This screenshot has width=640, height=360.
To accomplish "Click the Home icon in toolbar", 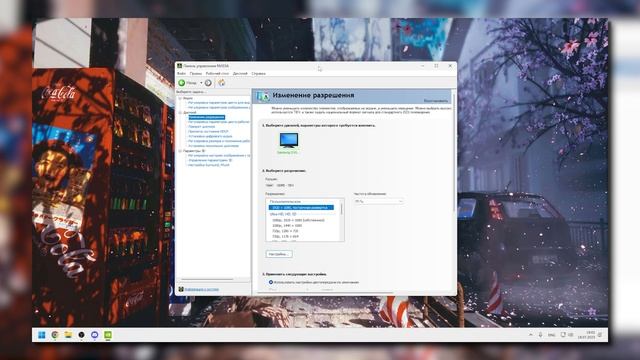I will (222, 83).
